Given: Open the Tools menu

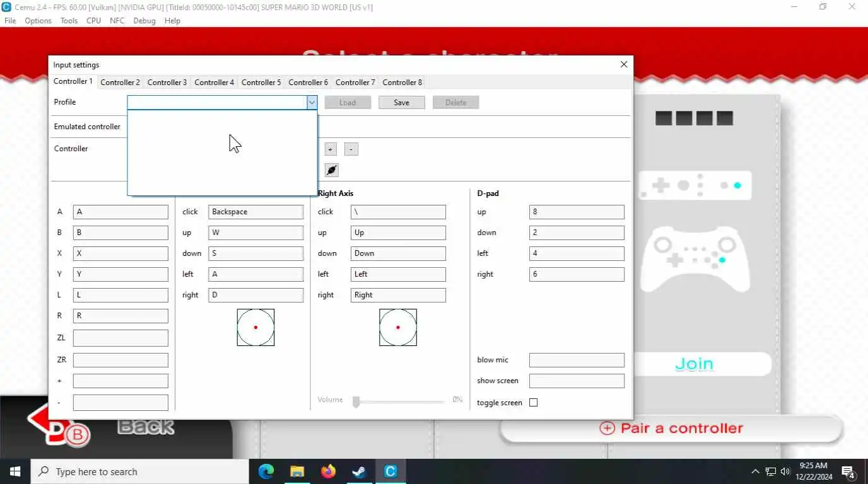Looking at the screenshot, I should pyautogui.click(x=69, y=20).
